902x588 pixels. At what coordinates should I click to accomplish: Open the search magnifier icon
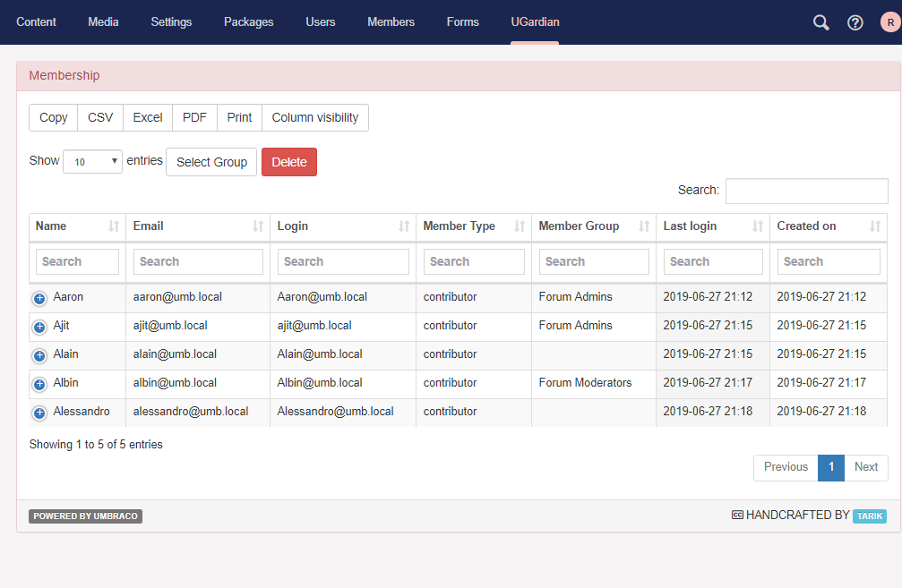pos(820,22)
